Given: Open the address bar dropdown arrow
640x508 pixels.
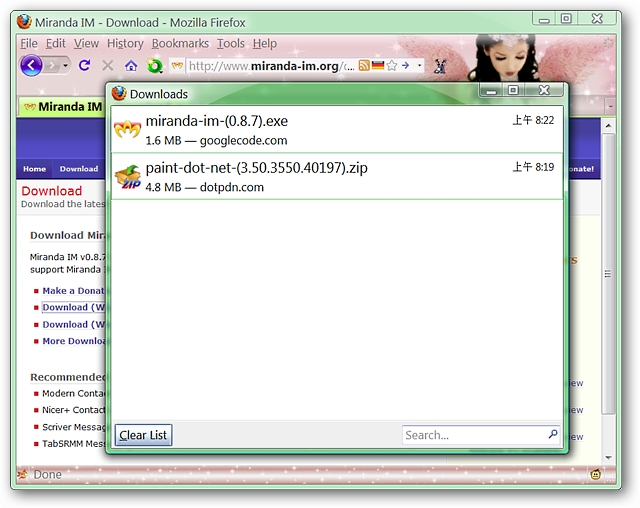Looking at the screenshot, I should [x=419, y=65].
